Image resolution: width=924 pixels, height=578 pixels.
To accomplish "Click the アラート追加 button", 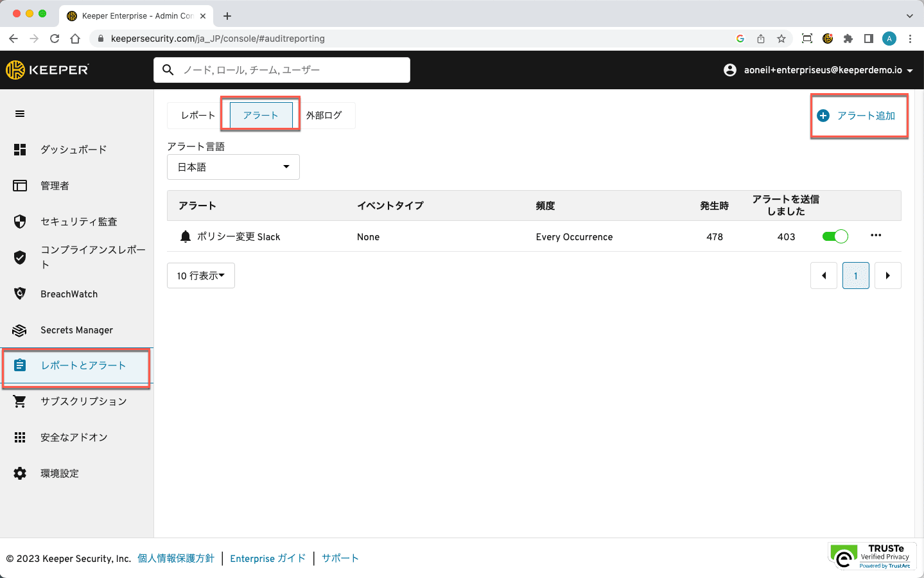I will 858,116.
